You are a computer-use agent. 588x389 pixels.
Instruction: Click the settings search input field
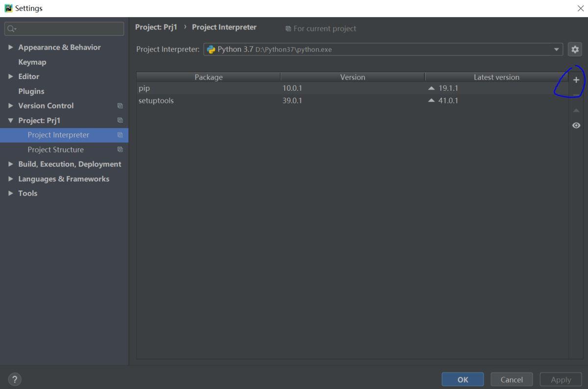pyautogui.click(x=69, y=29)
